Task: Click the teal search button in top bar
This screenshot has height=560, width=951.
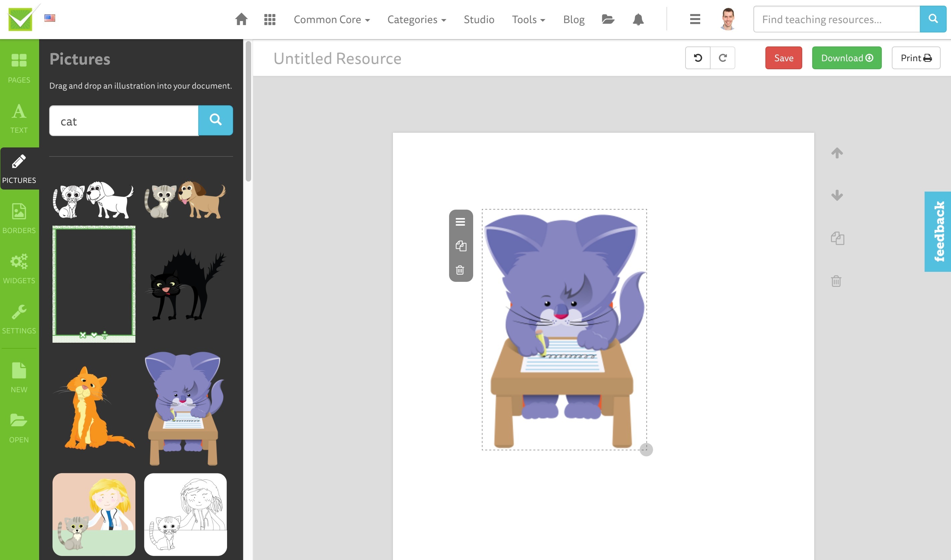Action: [x=933, y=19]
